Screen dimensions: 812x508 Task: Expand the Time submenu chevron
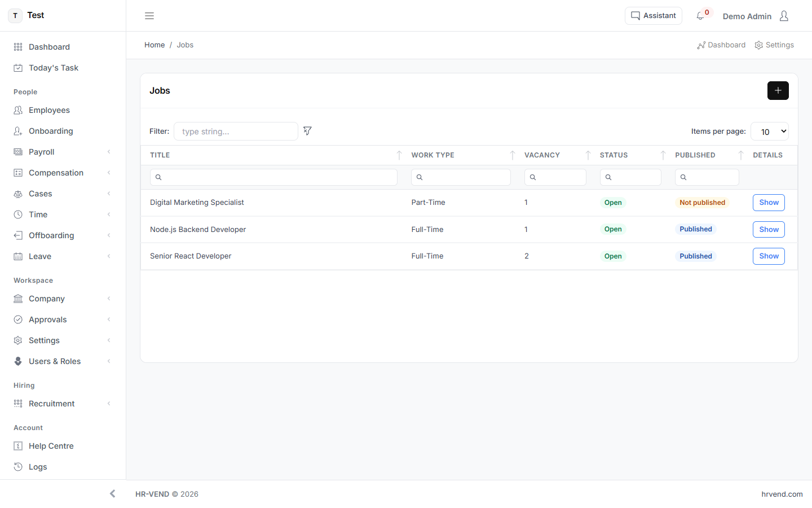[x=109, y=214]
